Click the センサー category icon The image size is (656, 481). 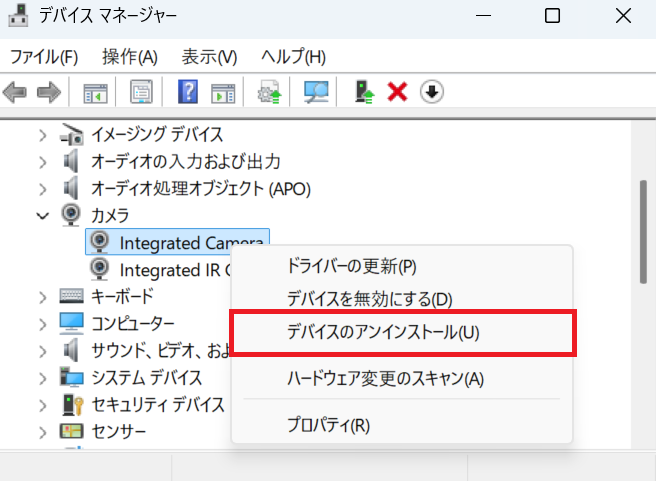tap(71, 431)
